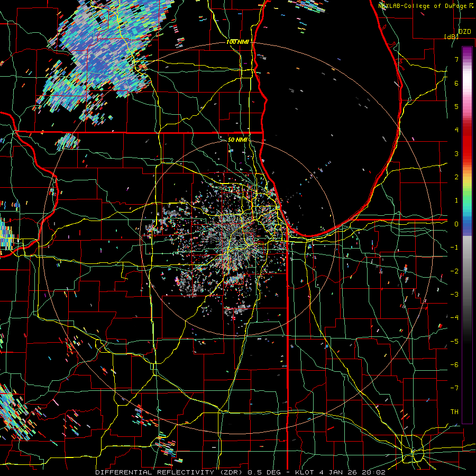
Task: Click the "KLOT" radar site identifier
Action: point(306,472)
